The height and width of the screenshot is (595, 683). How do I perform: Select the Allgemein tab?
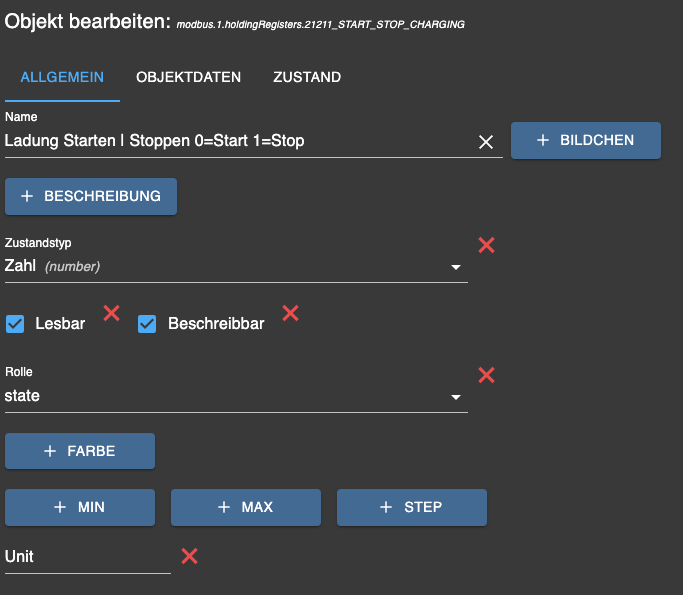point(62,77)
